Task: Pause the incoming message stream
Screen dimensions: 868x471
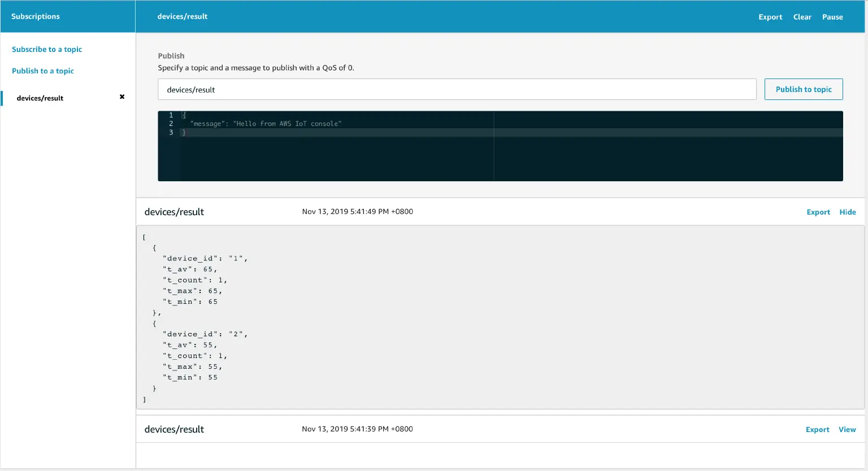Action: tap(832, 16)
